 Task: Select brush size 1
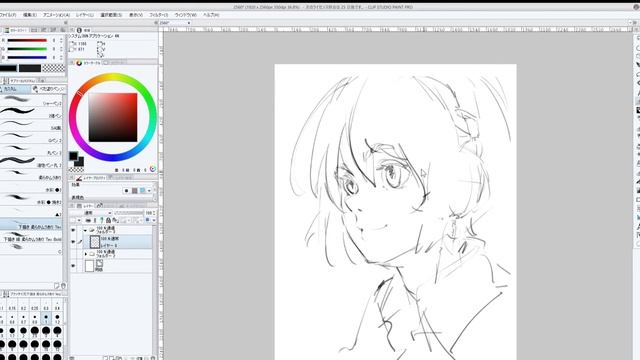(46, 318)
